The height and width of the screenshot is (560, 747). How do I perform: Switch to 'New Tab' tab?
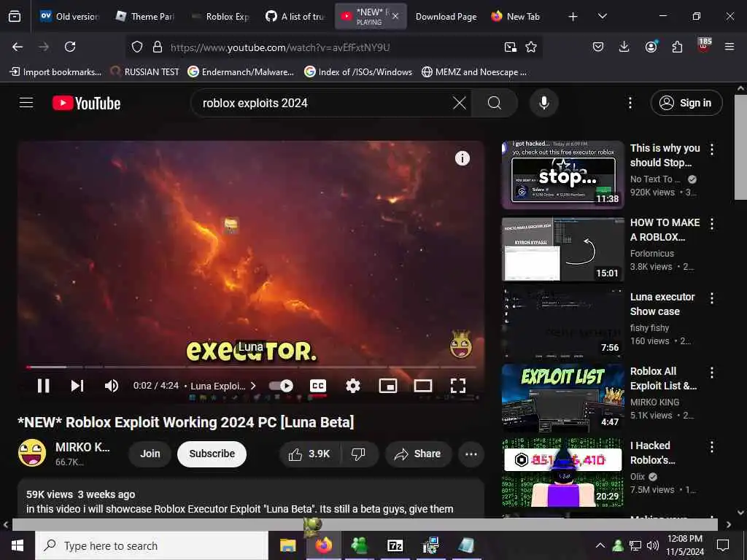coord(516,16)
